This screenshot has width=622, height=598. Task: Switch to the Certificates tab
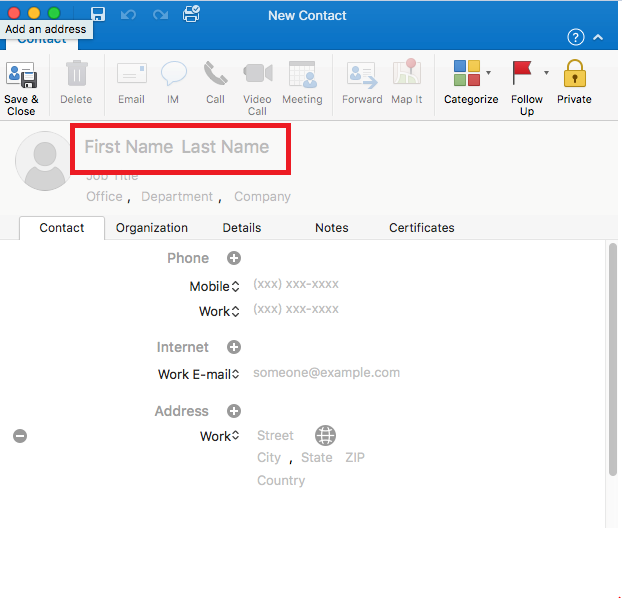[422, 228]
